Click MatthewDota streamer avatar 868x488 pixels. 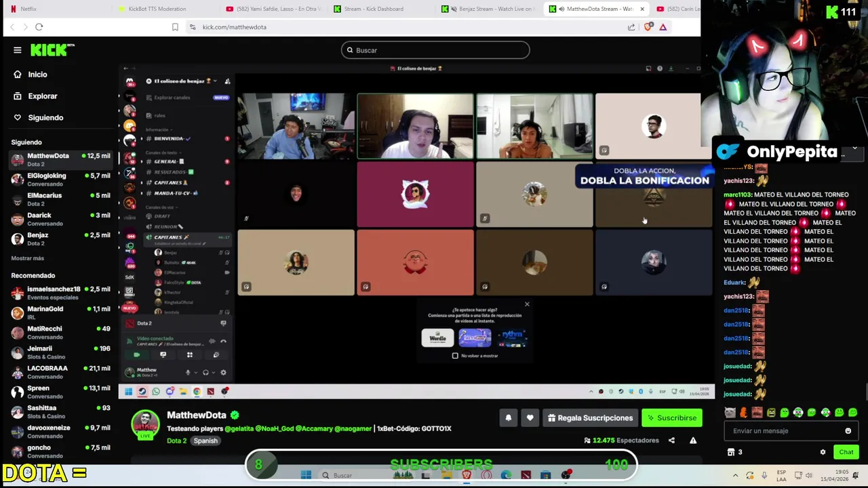point(145,424)
